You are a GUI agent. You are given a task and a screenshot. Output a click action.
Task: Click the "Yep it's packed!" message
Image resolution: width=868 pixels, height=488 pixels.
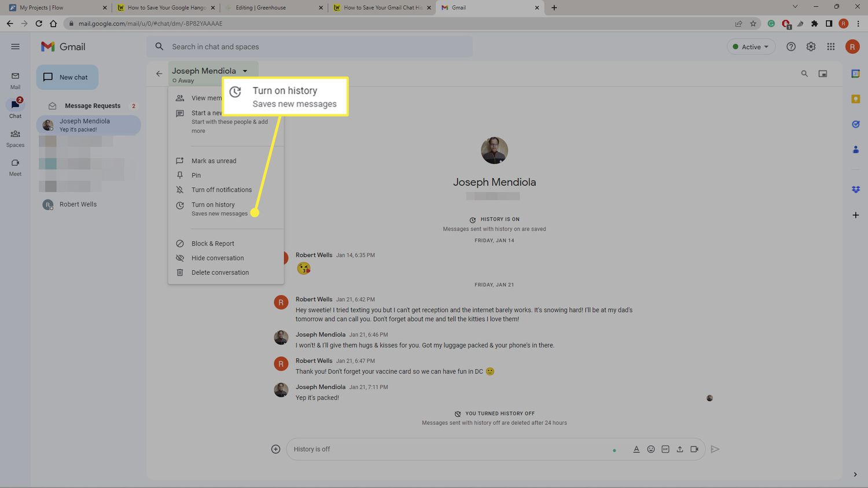pos(317,398)
